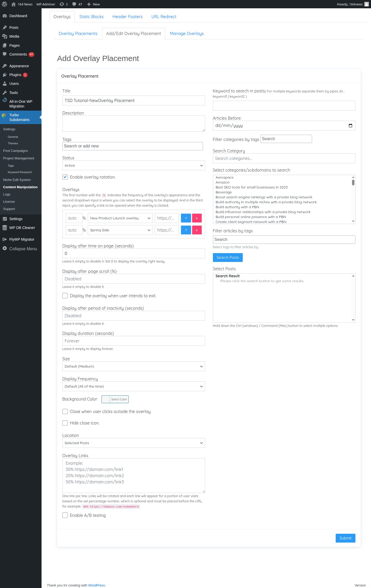This screenshot has height=588, width=371.
Task: Open the Background Color picker swatch
Action: click(x=106, y=399)
